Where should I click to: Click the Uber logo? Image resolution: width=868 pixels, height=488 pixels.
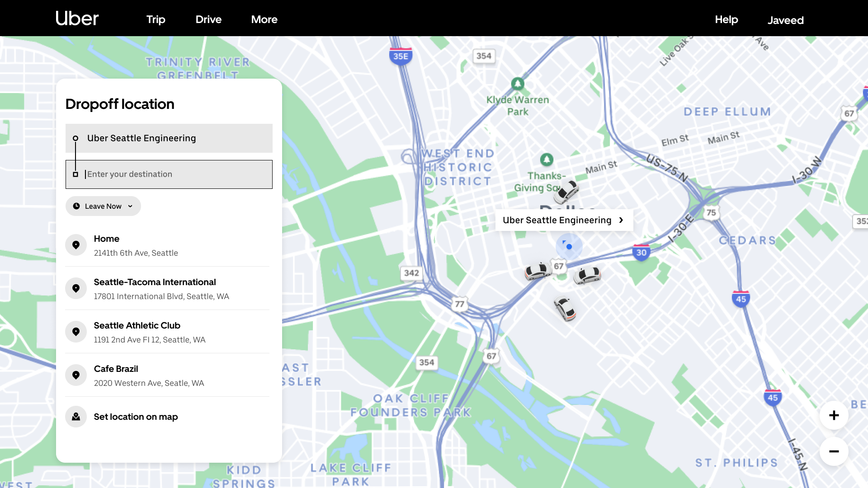77,19
